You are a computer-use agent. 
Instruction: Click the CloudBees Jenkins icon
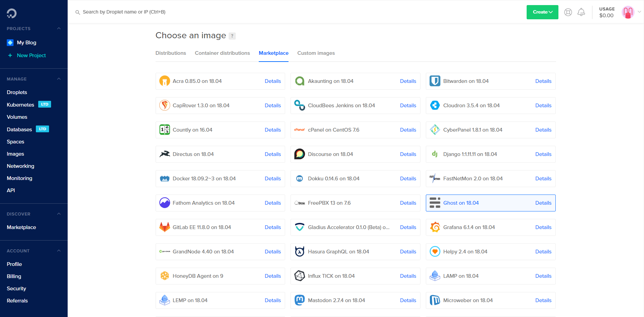300,106
